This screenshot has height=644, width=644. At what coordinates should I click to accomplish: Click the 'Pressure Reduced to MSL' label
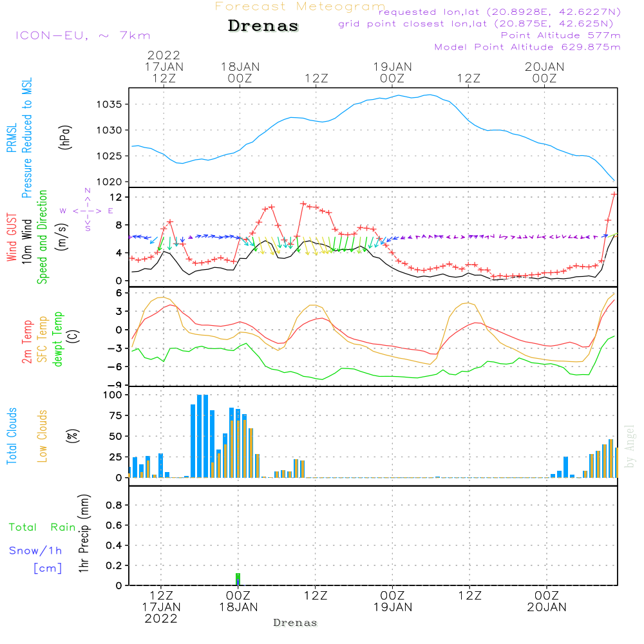pos(26,138)
